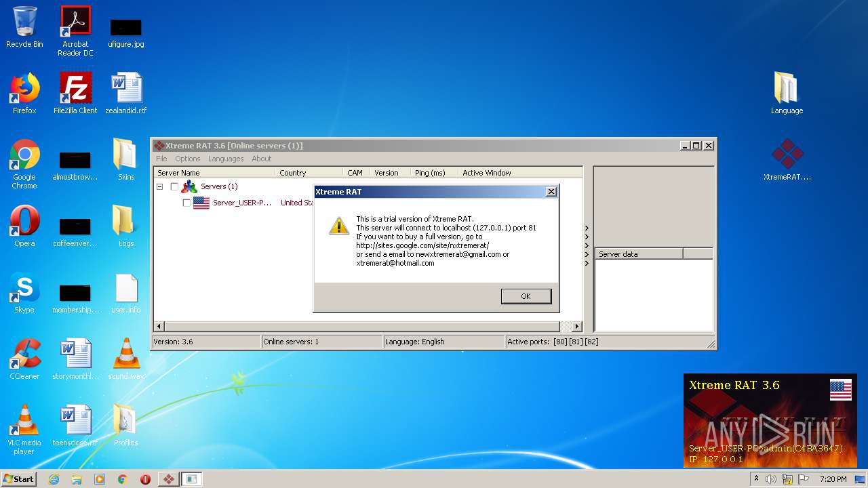Open media player taskbar icon

[100, 479]
